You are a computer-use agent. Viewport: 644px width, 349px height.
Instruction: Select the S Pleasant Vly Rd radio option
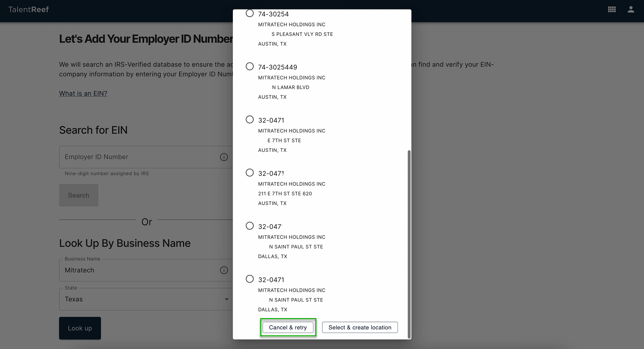coord(250,13)
